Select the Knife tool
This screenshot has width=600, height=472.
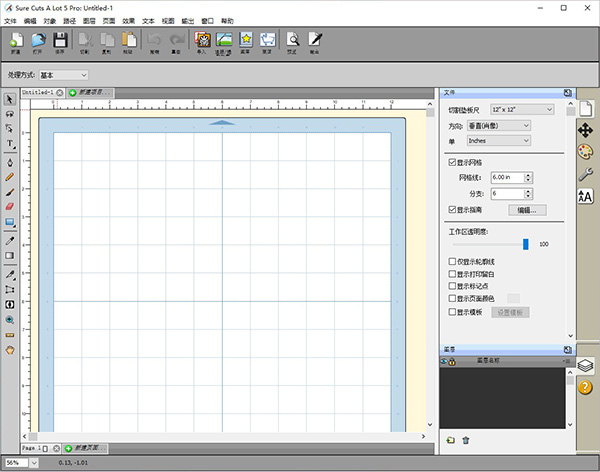(x=10, y=274)
